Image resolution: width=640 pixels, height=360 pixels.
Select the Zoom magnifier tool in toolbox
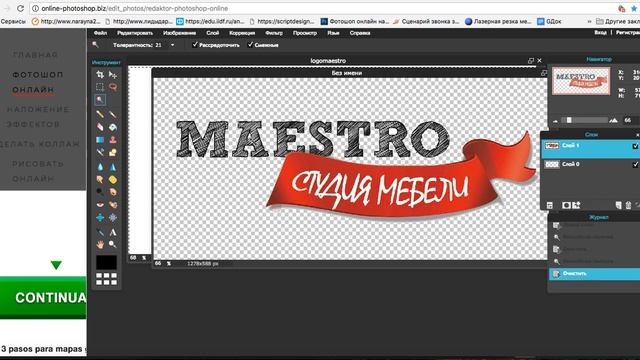tap(113, 244)
